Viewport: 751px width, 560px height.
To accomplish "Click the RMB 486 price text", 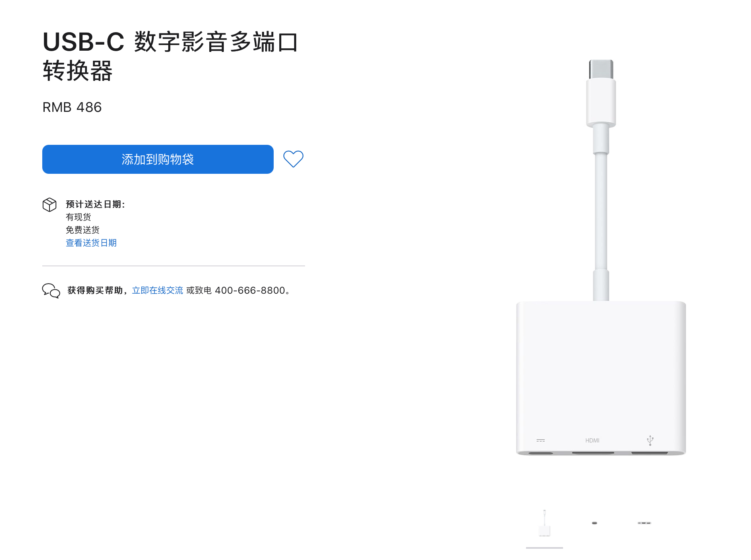I will point(72,107).
